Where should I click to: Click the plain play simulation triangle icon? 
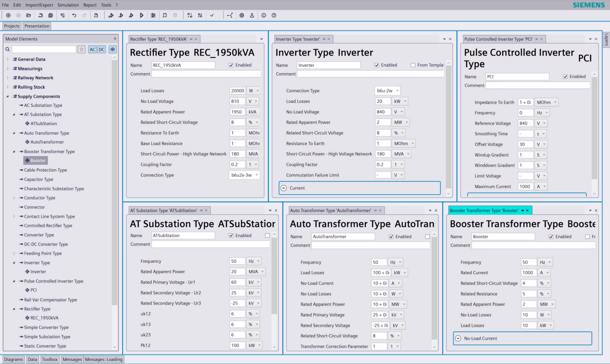[141, 15]
